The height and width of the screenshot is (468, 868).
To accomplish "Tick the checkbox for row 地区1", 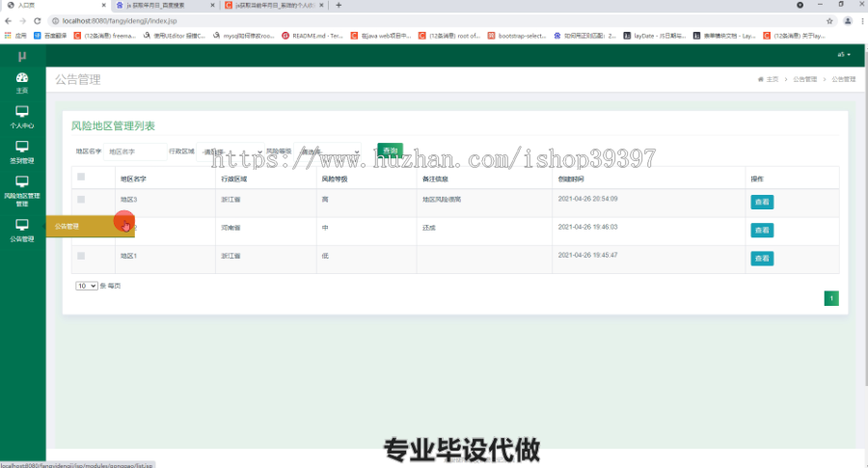I will (x=81, y=256).
